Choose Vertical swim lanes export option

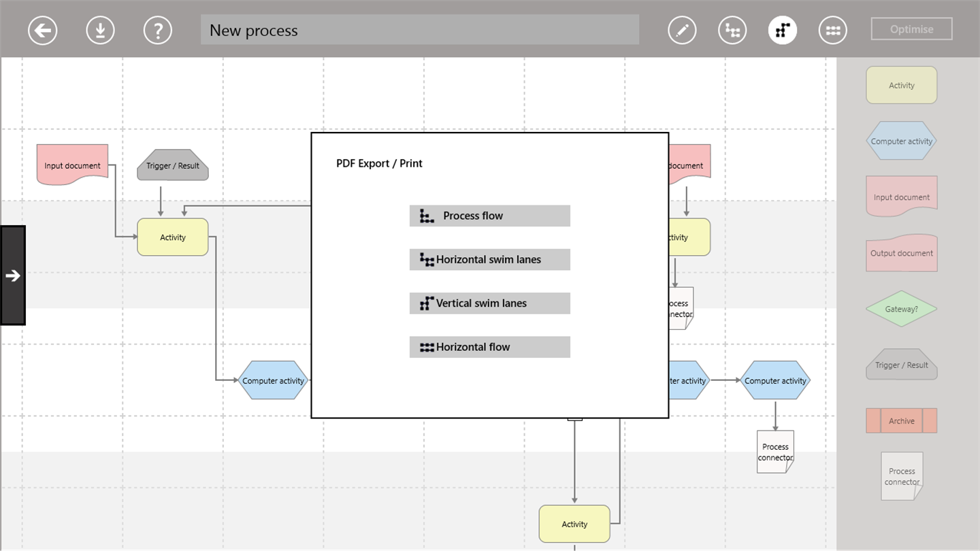[489, 303]
